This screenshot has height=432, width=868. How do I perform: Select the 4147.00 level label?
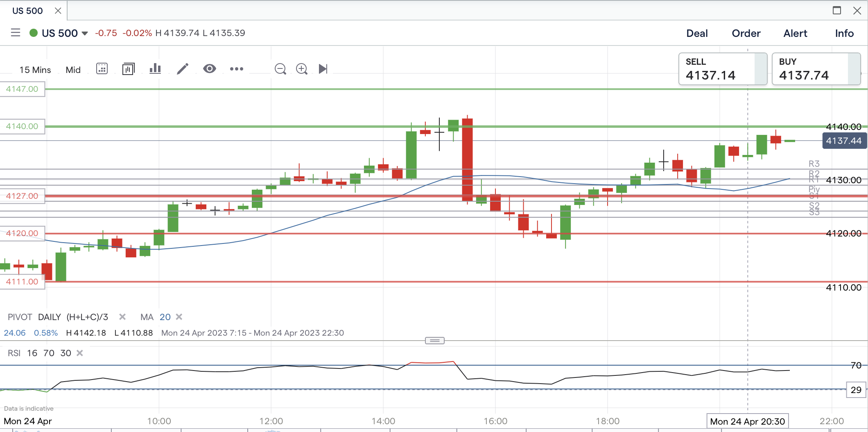tap(22, 89)
